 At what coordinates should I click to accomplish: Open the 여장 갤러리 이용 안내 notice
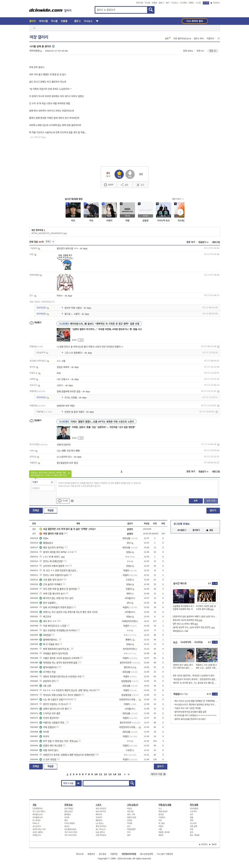click(53, 534)
